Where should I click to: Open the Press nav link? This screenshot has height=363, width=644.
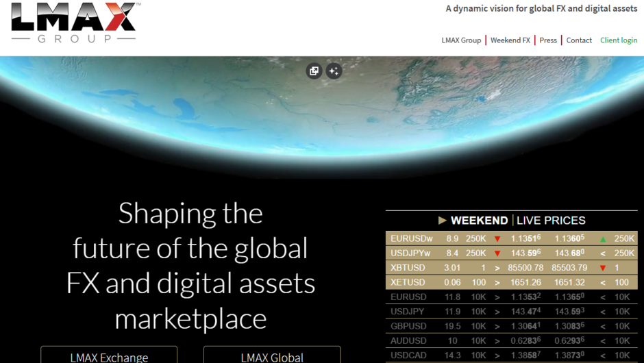coord(548,40)
